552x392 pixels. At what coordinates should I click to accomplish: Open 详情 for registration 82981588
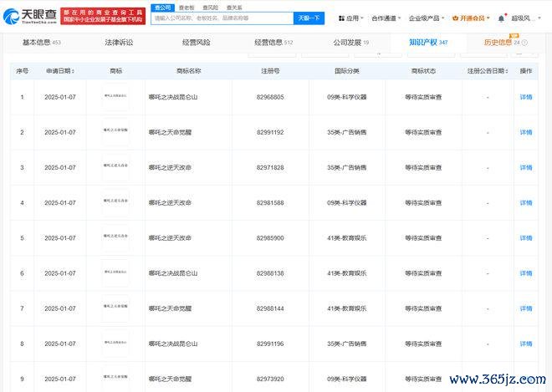pos(526,203)
